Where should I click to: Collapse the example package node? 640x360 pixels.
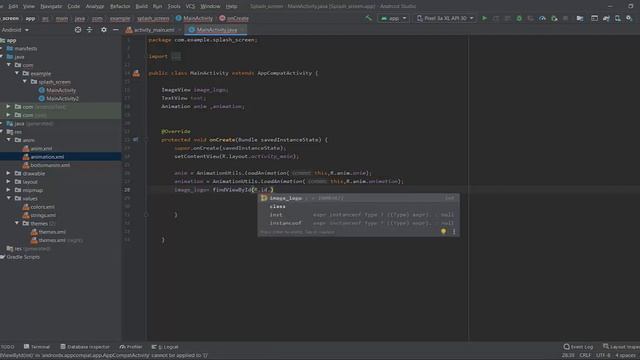coord(17,73)
